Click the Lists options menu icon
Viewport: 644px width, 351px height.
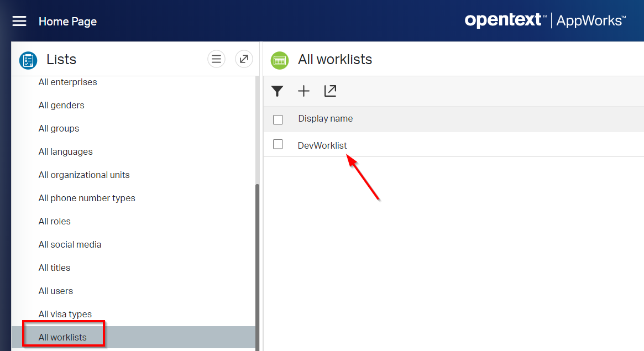coord(216,59)
